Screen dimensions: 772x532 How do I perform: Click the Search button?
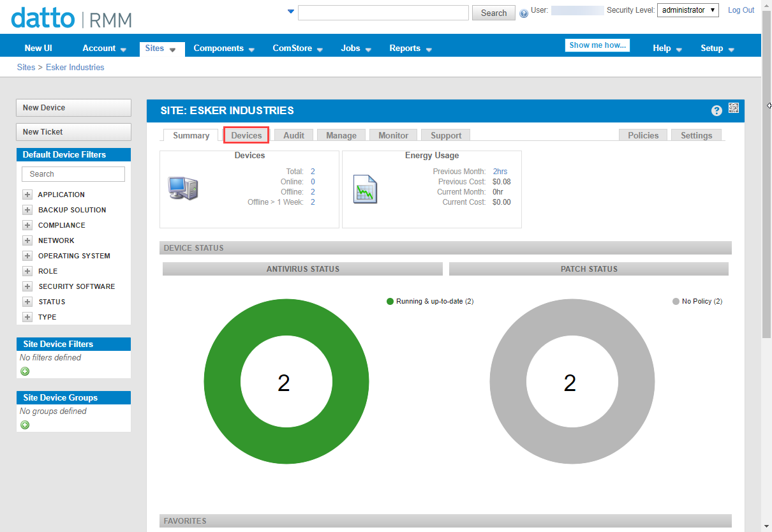tap(494, 13)
